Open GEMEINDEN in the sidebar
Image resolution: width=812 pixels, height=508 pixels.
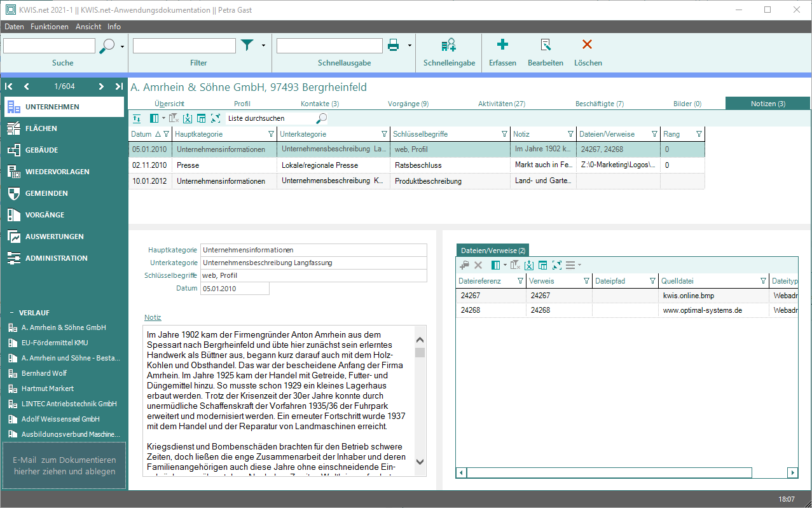[x=46, y=193]
